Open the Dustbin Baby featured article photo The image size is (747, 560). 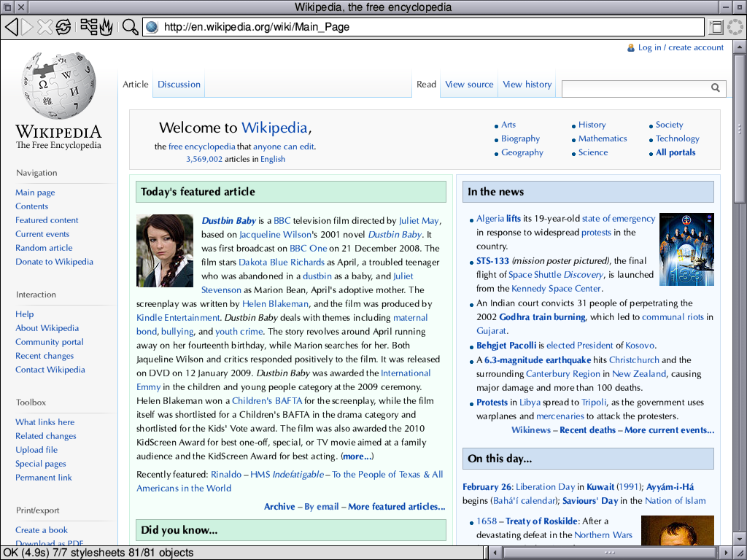[165, 251]
